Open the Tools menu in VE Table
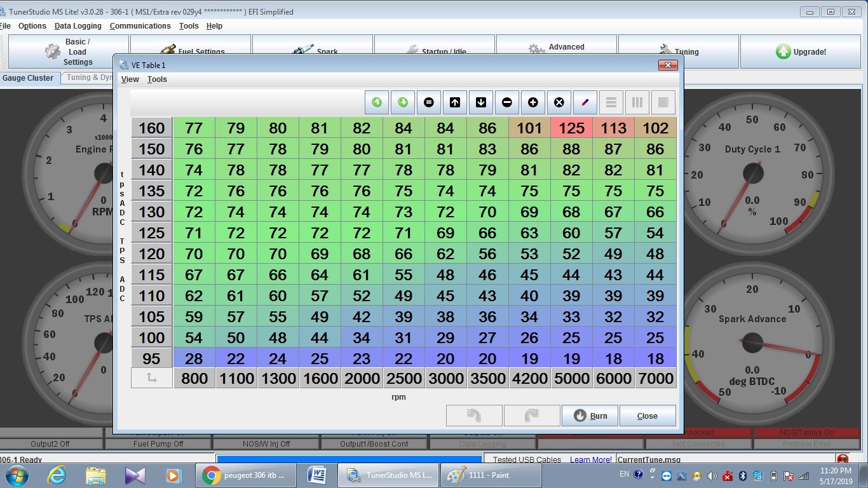The width and height of the screenshot is (868, 488). [x=157, y=79]
